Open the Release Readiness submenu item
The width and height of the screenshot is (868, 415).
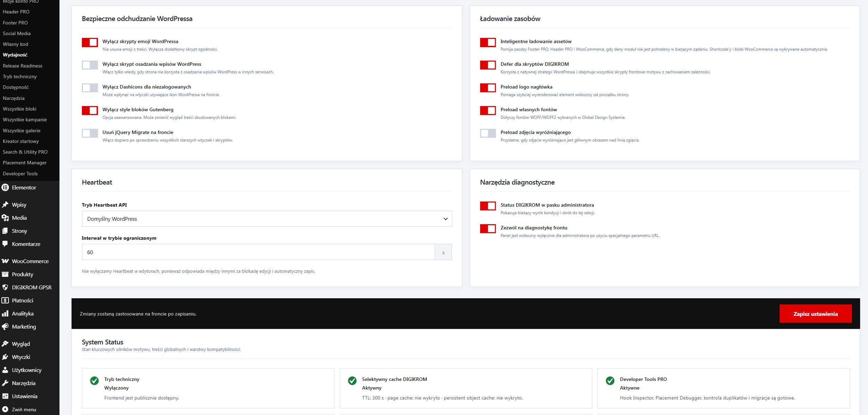pos(23,66)
